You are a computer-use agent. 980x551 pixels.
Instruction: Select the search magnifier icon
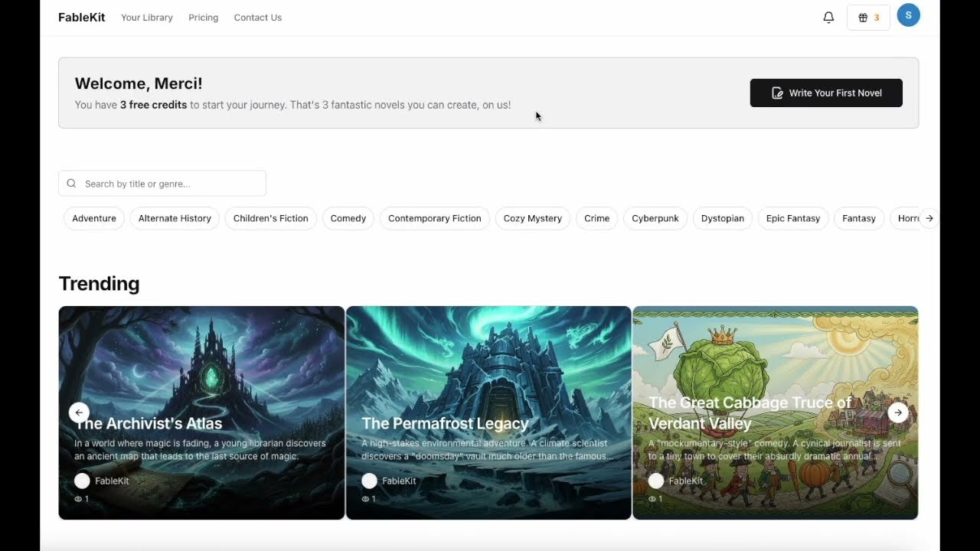pos(71,183)
